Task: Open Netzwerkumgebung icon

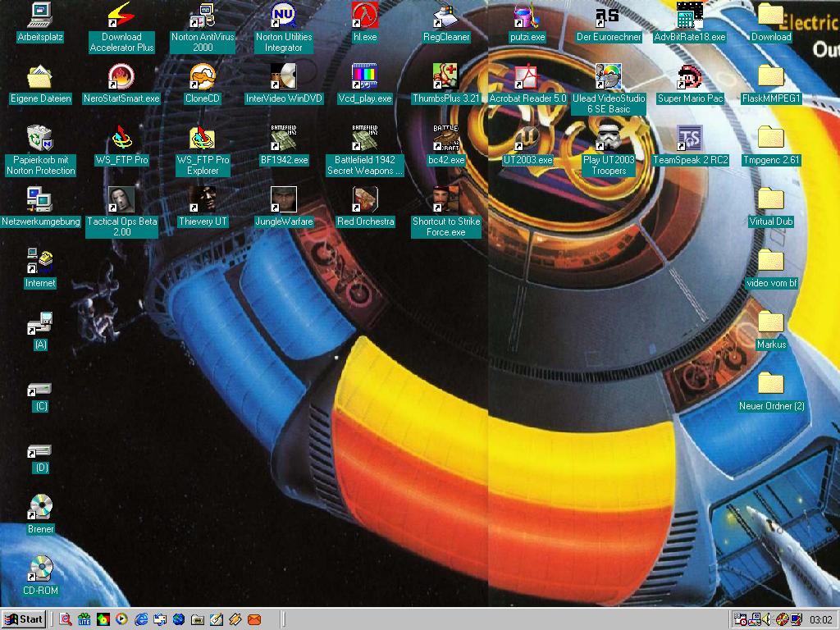Action: 40,208
